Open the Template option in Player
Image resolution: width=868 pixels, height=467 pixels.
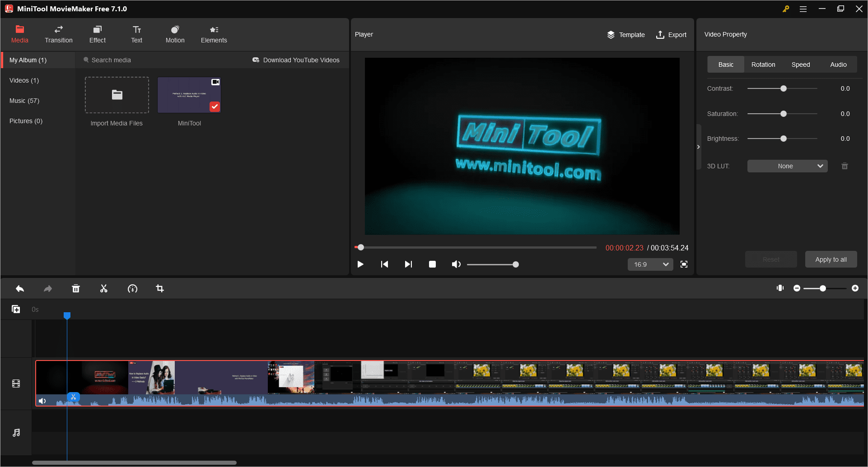pyautogui.click(x=625, y=35)
